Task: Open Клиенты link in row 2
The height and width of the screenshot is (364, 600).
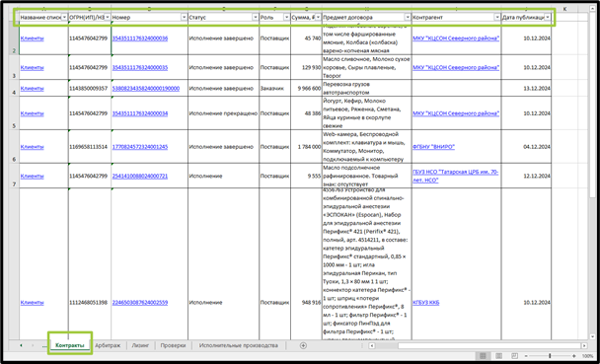Action: (33, 38)
